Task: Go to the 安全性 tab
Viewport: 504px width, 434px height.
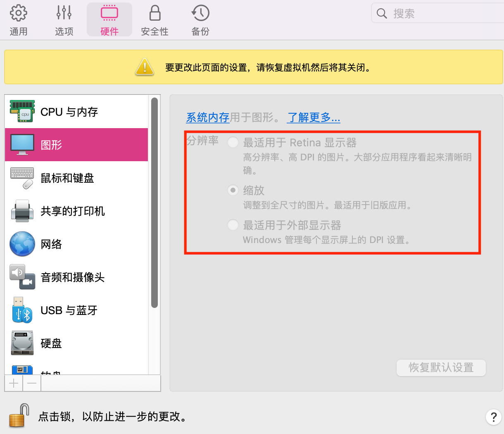Action: (x=155, y=20)
